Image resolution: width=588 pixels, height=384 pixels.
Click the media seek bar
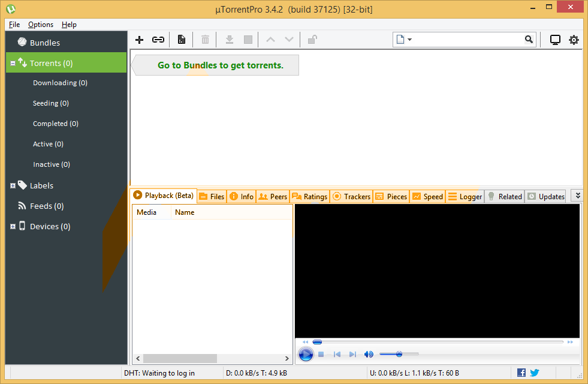(x=438, y=342)
